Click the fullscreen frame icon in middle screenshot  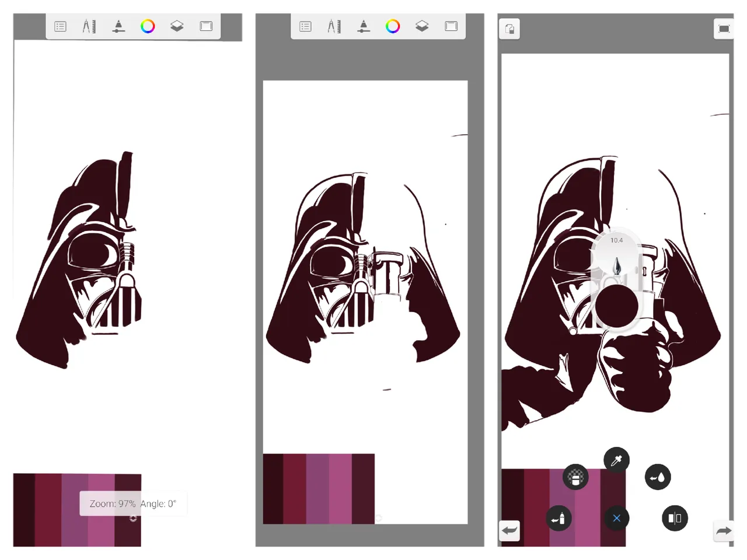coord(451,26)
